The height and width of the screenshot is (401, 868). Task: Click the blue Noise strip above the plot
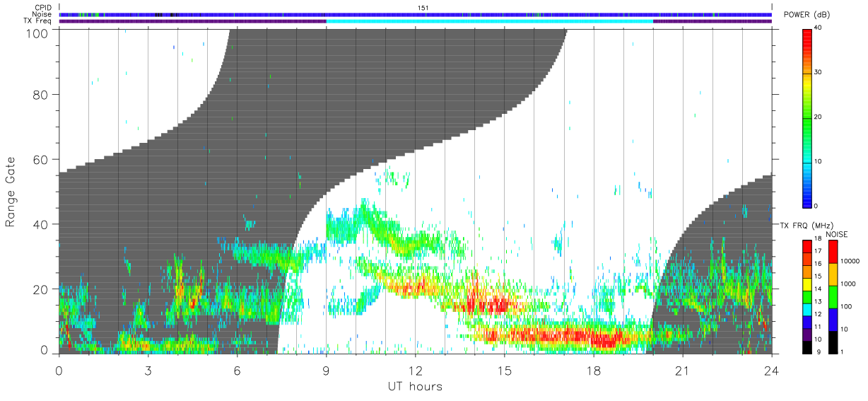pyautogui.click(x=416, y=14)
